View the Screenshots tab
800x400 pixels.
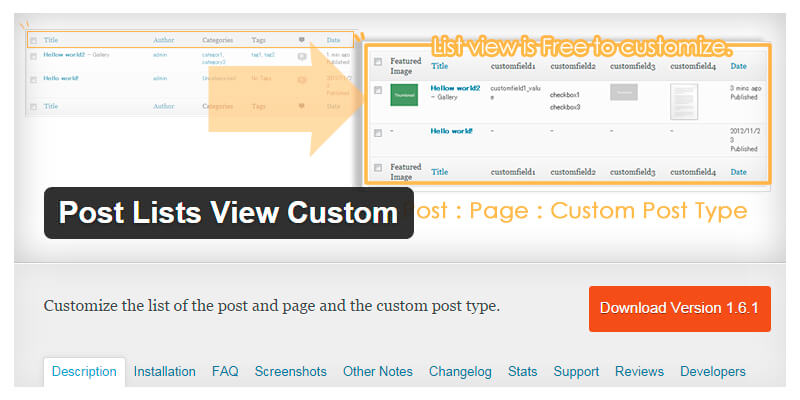pos(290,371)
